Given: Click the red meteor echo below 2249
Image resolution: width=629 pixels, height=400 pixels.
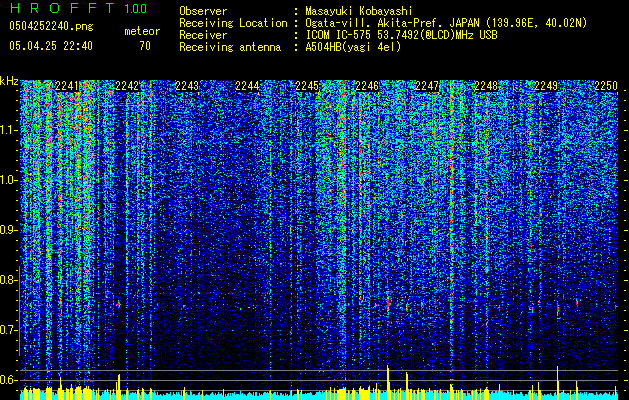Looking at the screenshot, I should tap(558, 308).
